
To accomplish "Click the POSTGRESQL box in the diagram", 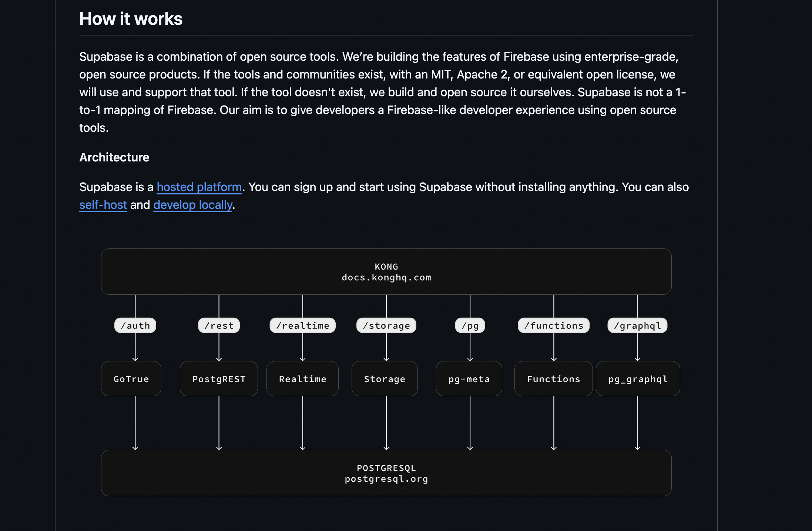I will point(386,473).
